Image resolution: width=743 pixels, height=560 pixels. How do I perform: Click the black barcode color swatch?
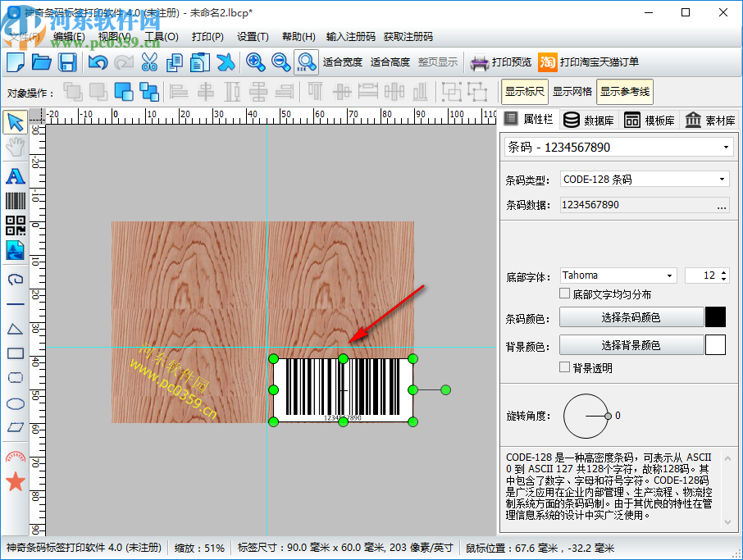[x=715, y=317]
